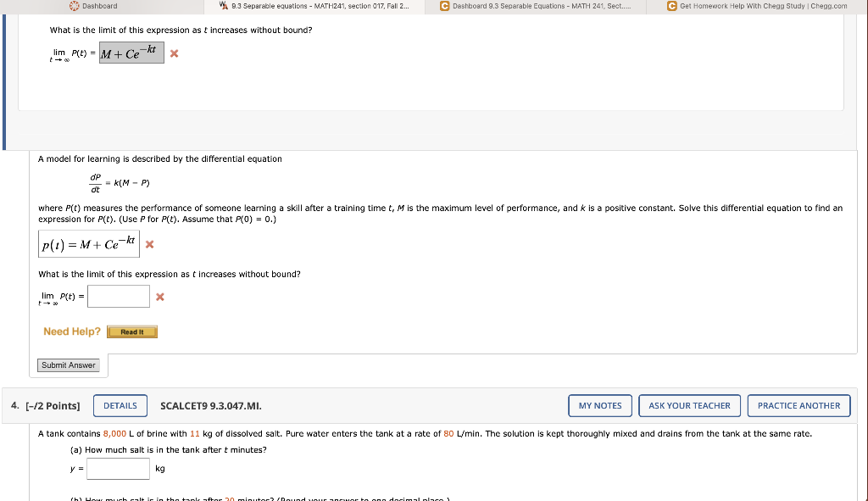The image size is (868, 501).
Task: Click the PRACTICE ANOTHER button
Action: coord(798,405)
